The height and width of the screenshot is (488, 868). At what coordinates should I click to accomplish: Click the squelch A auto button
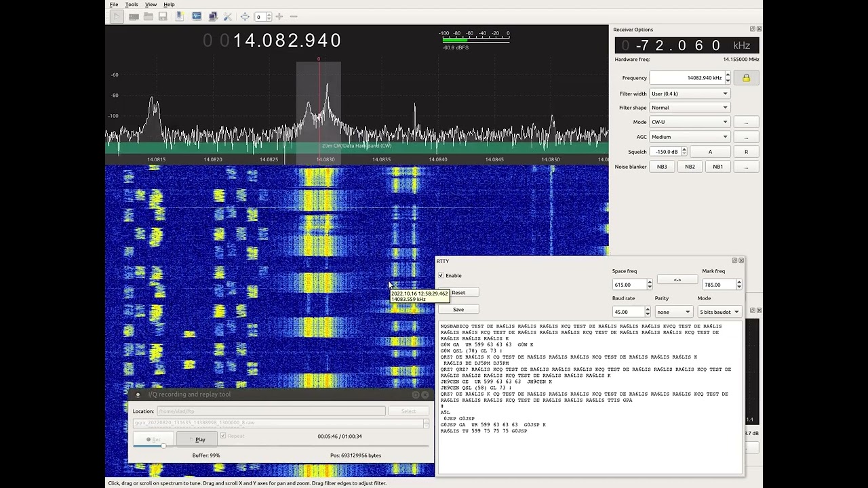(710, 152)
